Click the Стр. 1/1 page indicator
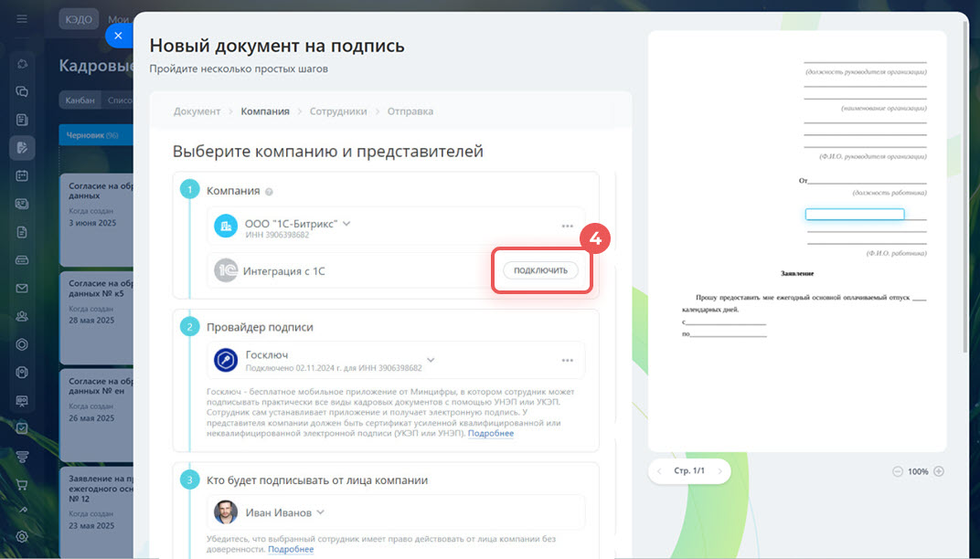 (x=689, y=471)
